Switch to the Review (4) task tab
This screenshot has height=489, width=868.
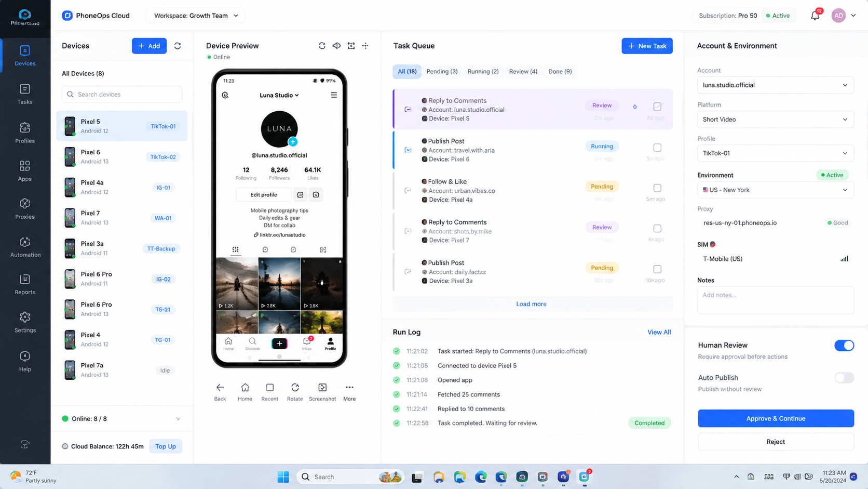point(523,72)
